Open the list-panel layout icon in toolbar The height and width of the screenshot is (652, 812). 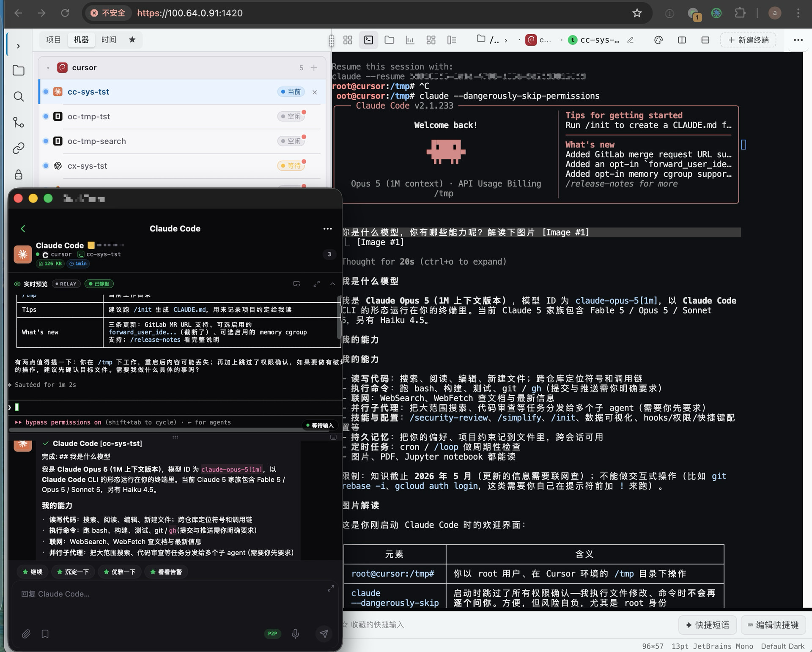(x=452, y=40)
